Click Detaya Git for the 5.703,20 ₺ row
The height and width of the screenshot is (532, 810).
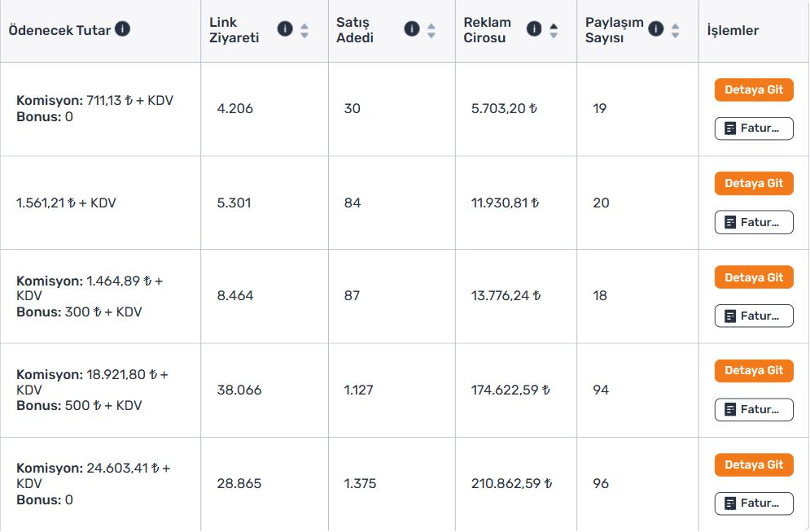pyautogui.click(x=754, y=89)
